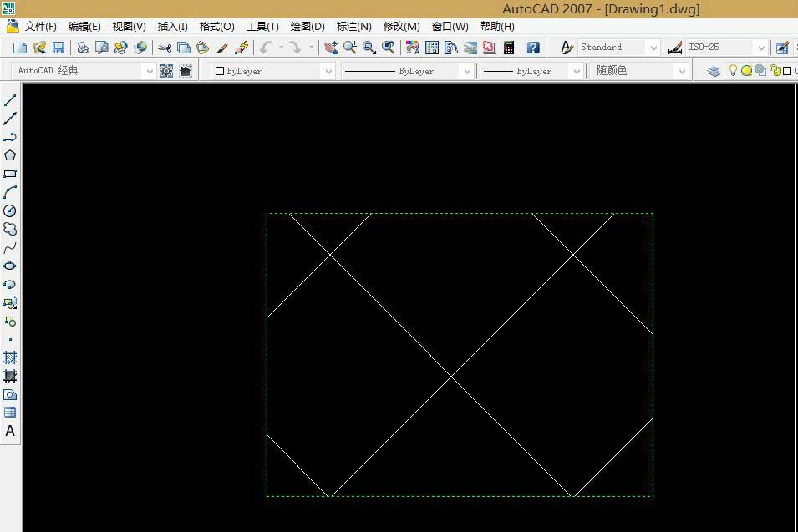Create a new drawing file

coord(20,48)
